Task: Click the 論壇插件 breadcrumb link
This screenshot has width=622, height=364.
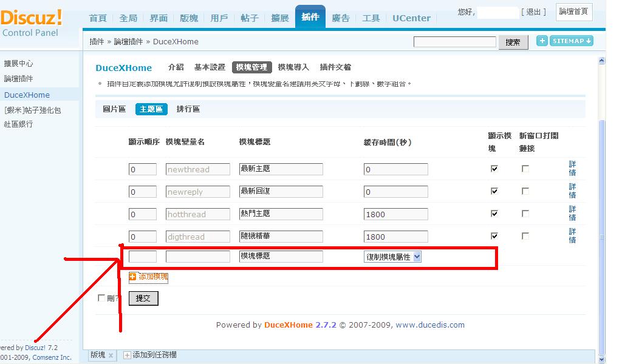Action: [x=128, y=42]
